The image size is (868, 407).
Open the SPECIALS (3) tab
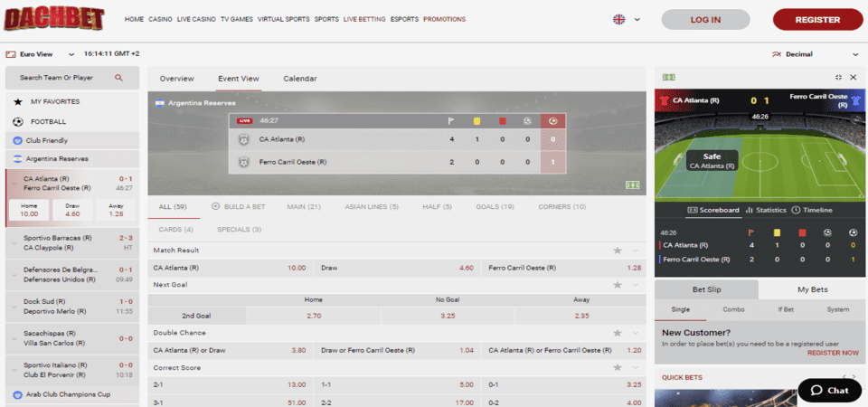coord(239,229)
